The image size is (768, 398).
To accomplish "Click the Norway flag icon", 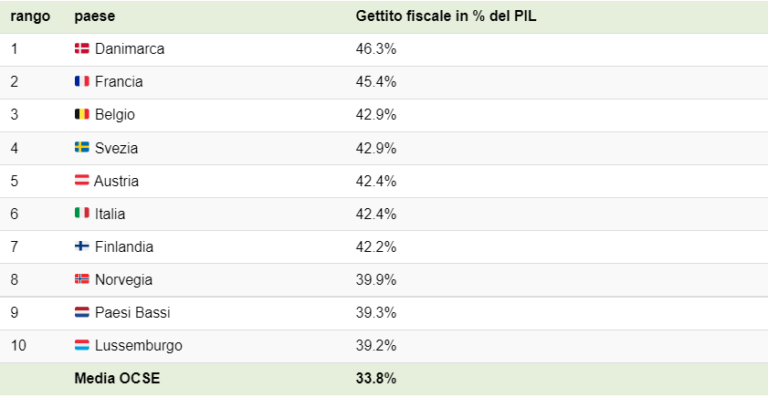I will coord(82,279).
